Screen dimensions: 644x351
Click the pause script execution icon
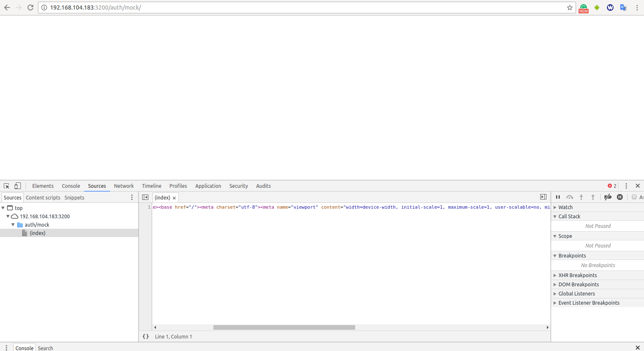tap(558, 197)
